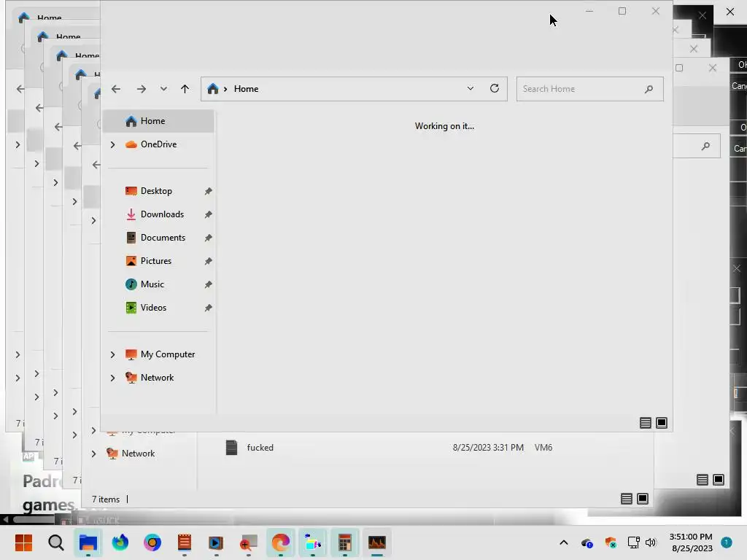Click the date 8/25/2023 3:31 PM
Viewport: 747px width, 560px height.
coord(488,448)
